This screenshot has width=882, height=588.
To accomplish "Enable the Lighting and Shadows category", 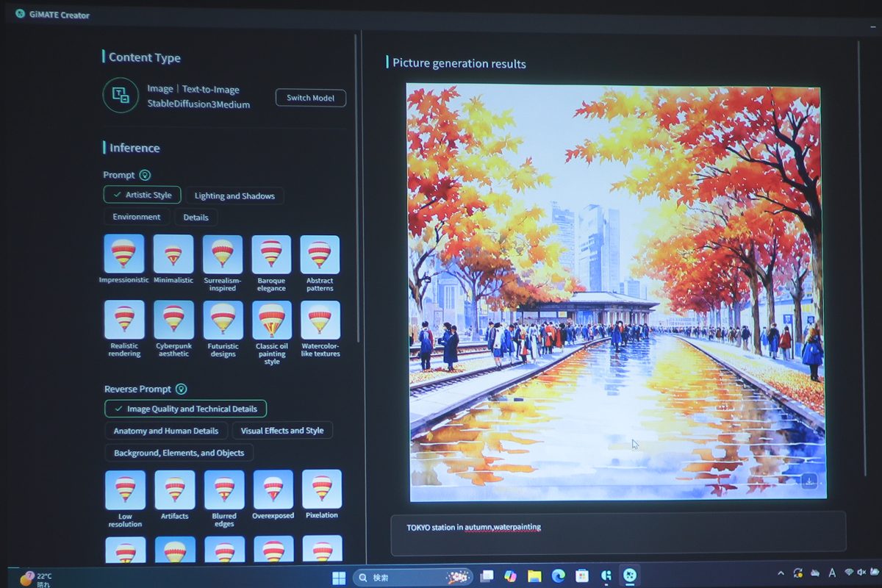I will tap(234, 196).
